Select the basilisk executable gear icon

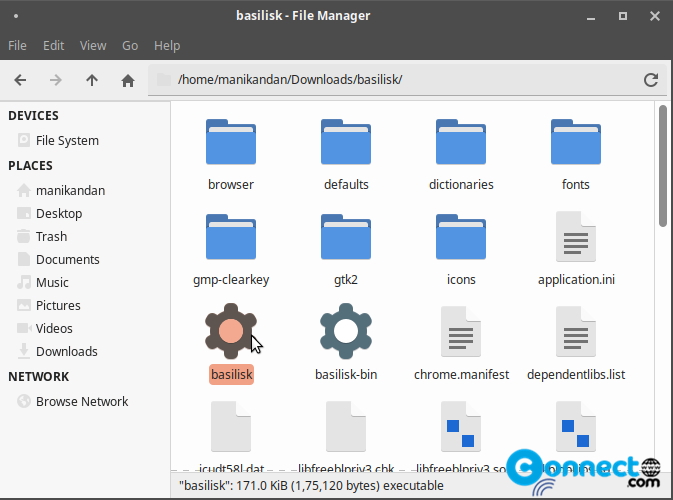[231, 331]
